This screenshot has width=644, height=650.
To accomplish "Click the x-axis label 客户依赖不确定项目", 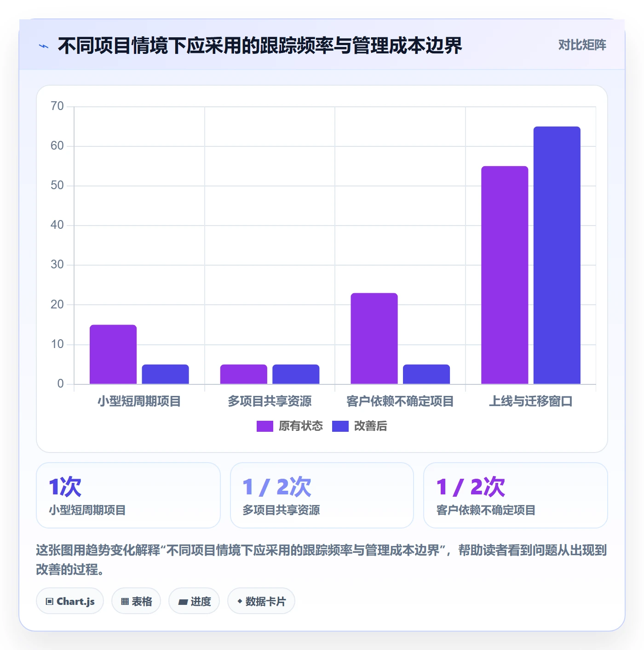I will pyautogui.click(x=400, y=401).
